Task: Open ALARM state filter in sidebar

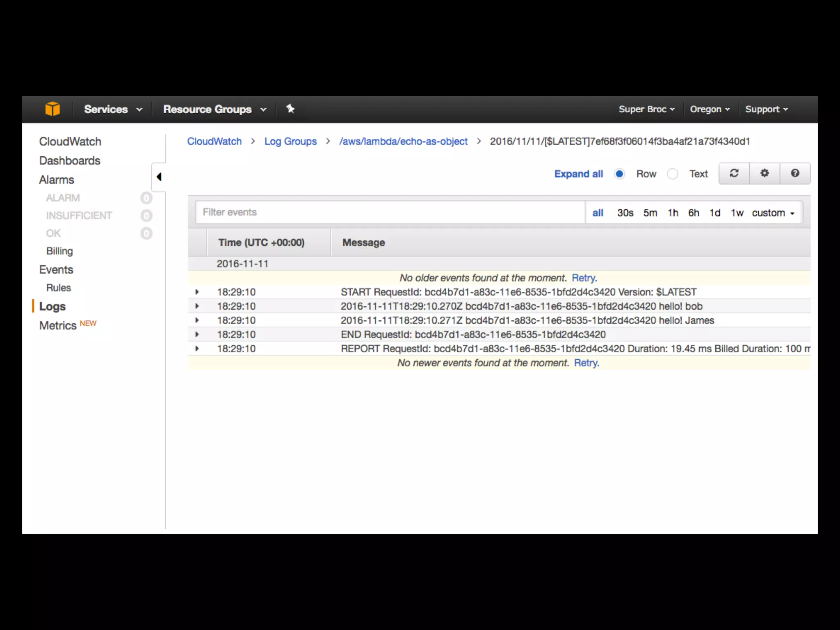Action: [63, 198]
